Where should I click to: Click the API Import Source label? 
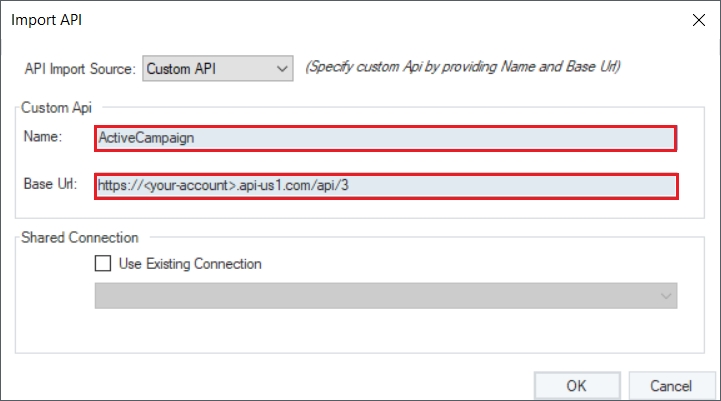pyautogui.click(x=80, y=69)
